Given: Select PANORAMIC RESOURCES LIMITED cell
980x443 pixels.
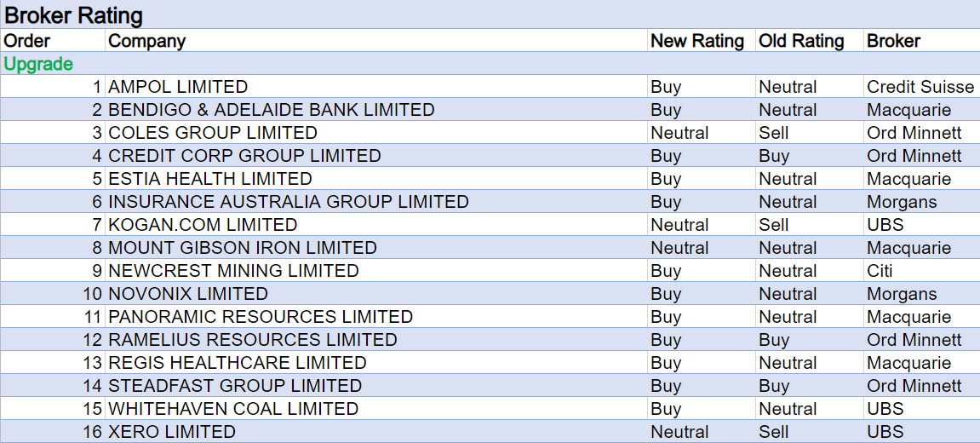Looking at the screenshot, I should pos(261,317).
